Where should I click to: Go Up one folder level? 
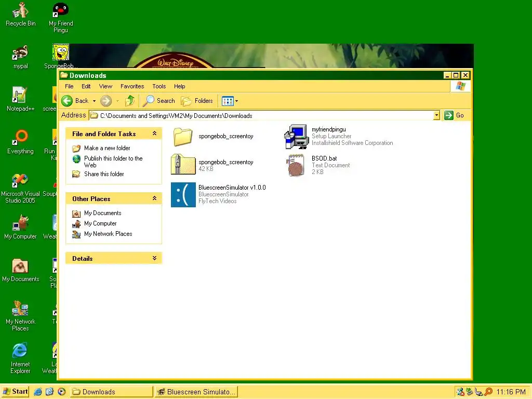tap(130, 101)
